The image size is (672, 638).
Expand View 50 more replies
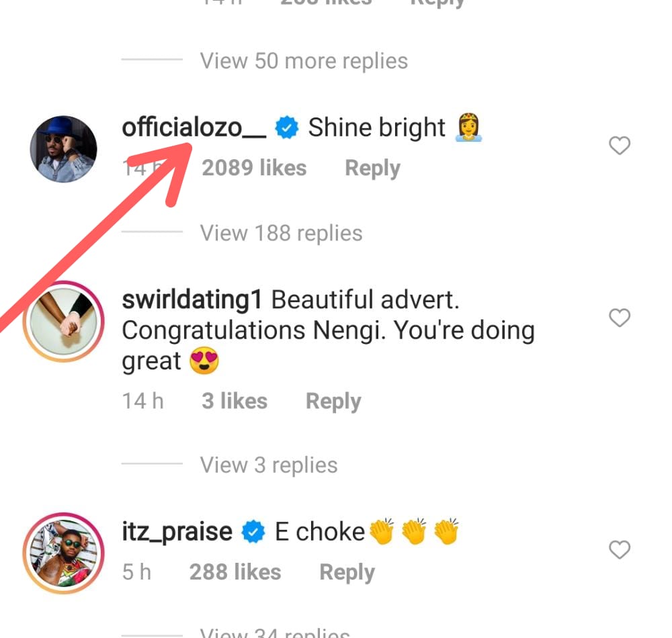click(x=304, y=61)
